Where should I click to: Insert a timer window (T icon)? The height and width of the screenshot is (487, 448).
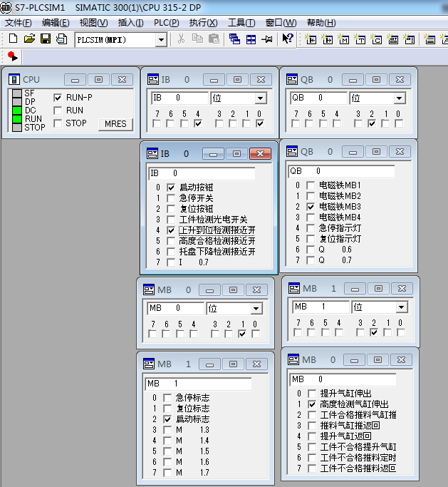click(x=360, y=39)
